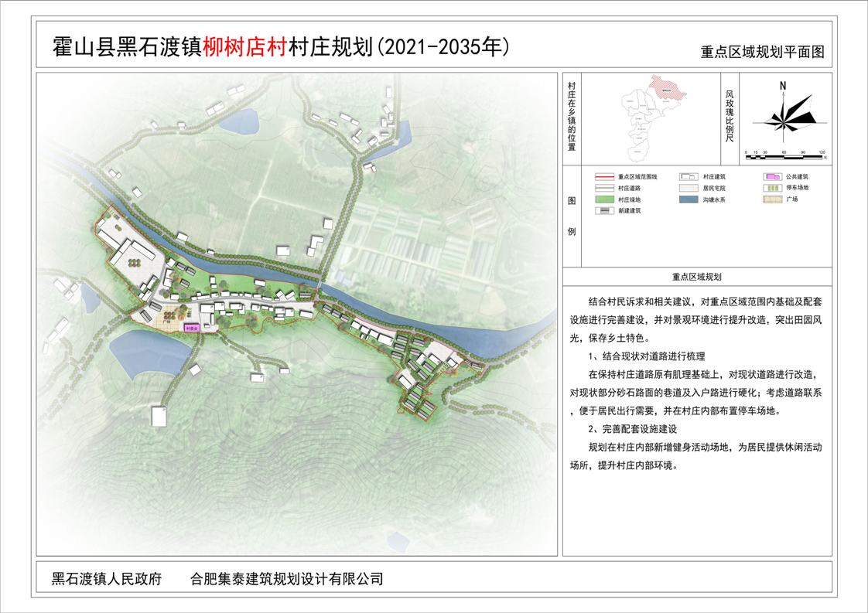The image size is (868, 613).
Task: Click the green 村庄绿地 legend swatch
Action: point(604,199)
